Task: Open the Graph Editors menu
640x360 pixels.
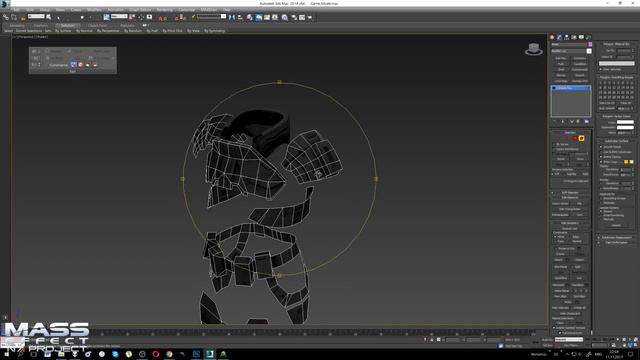Action: pyautogui.click(x=140, y=9)
